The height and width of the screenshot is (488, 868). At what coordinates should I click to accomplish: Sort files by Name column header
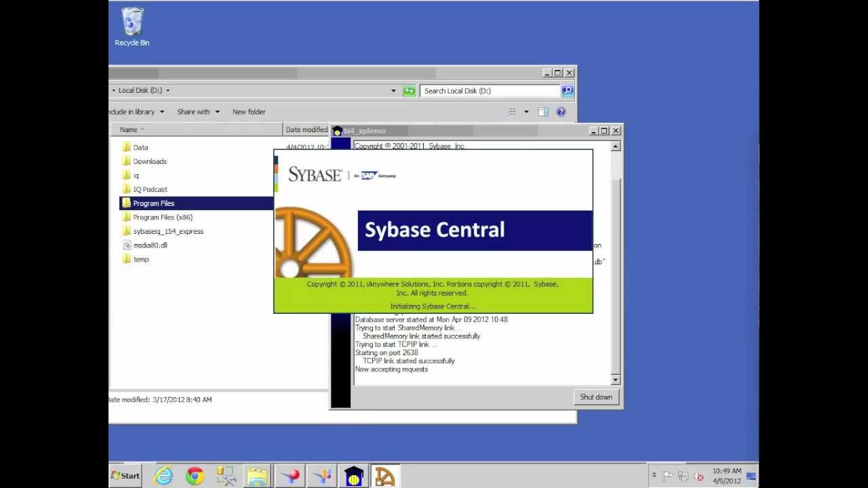click(196, 129)
